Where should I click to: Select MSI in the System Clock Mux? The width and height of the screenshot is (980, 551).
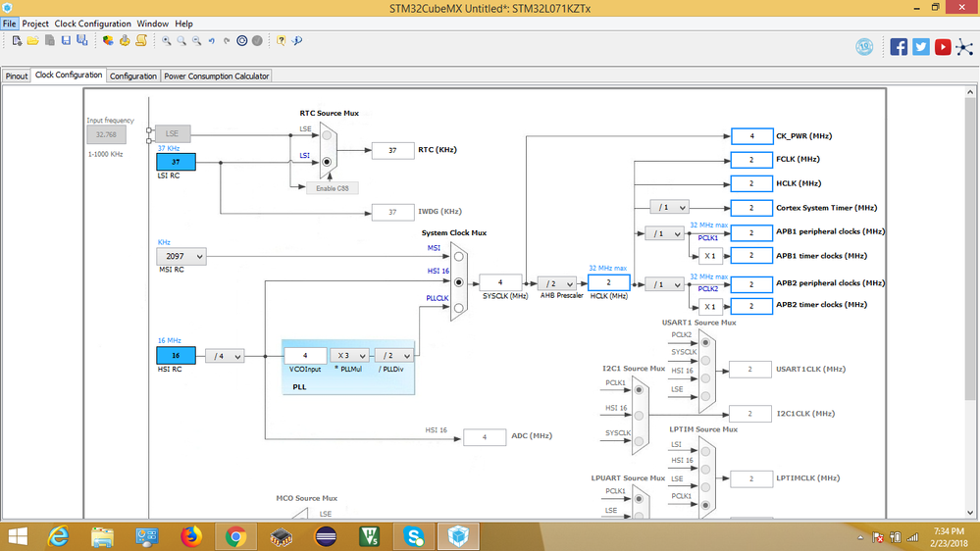pyautogui.click(x=458, y=257)
